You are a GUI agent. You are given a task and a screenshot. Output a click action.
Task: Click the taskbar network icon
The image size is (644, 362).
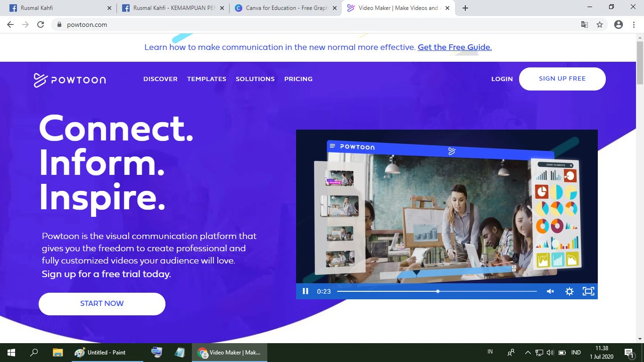point(539,352)
